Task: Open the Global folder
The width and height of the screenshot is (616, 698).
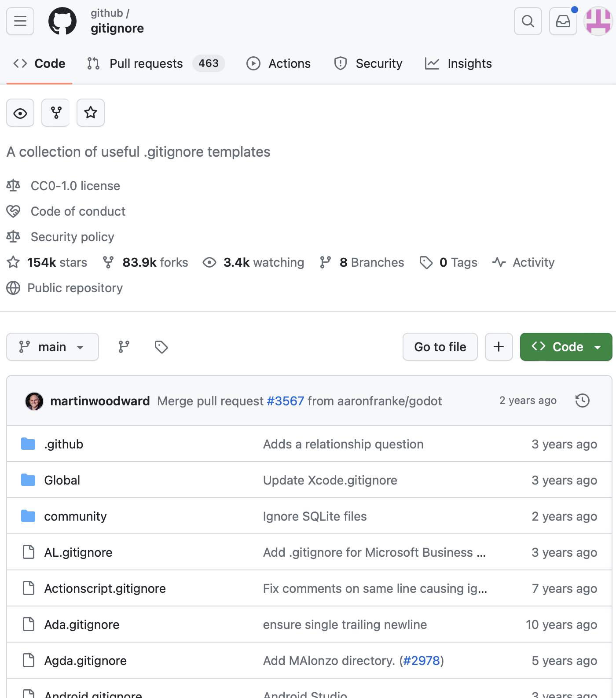Action: pyautogui.click(x=62, y=480)
